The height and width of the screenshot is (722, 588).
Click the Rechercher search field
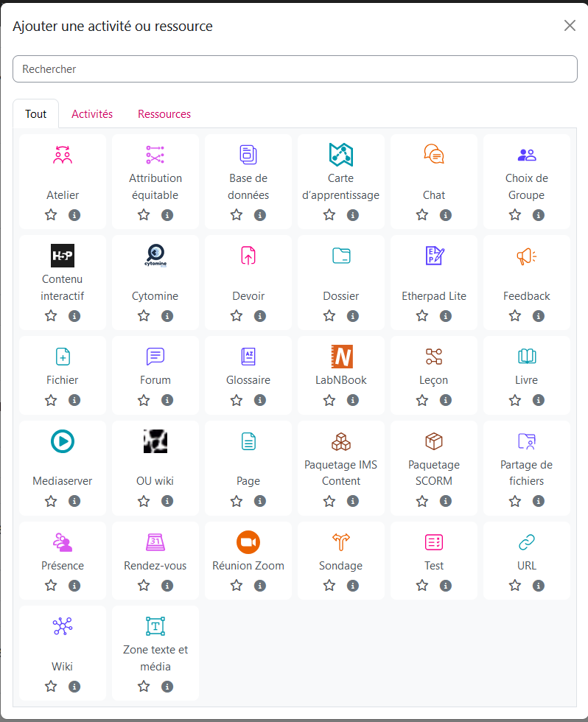pos(294,69)
